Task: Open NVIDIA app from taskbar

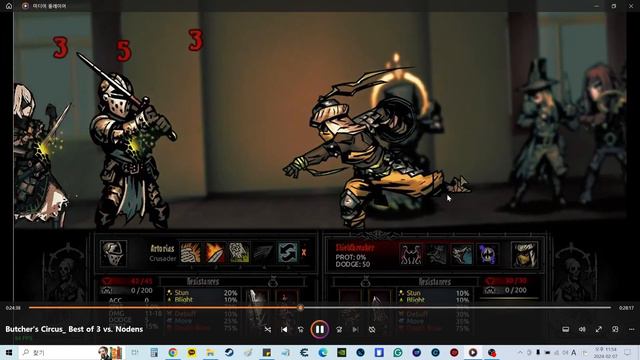Action: pyautogui.click(x=342, y=352)
